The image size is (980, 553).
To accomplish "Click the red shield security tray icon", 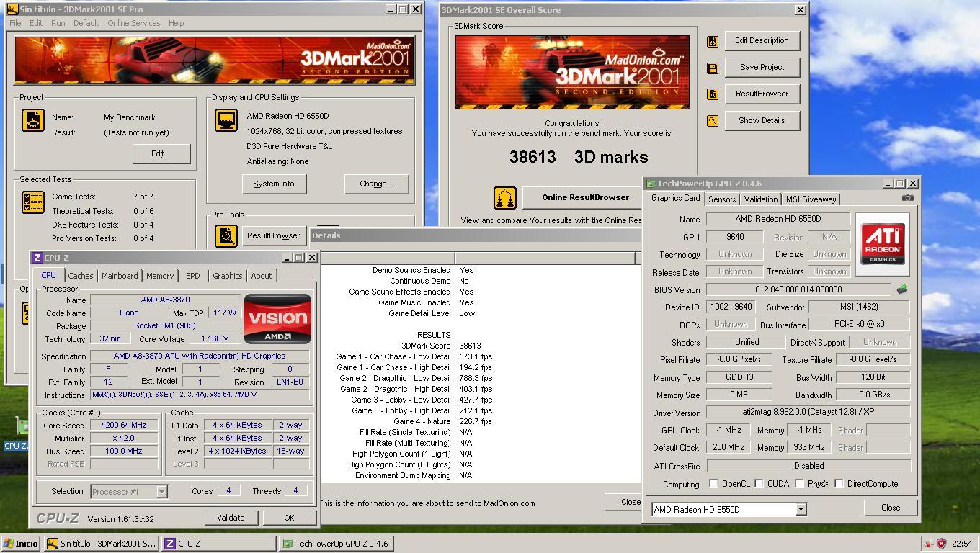I will click(x=941, y=544).
